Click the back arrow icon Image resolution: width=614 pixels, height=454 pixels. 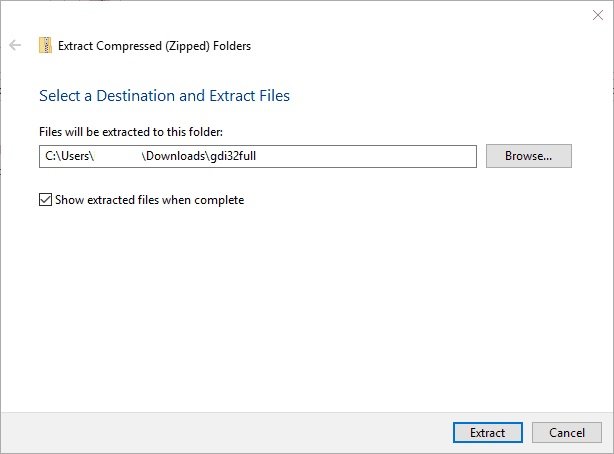click(15, 45)
